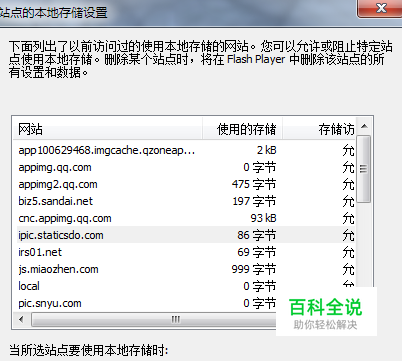Click the horizontal scrollbar left arrow
This screenshot has height=361, width=402.
pyautogui.click(x=21, y=320)
